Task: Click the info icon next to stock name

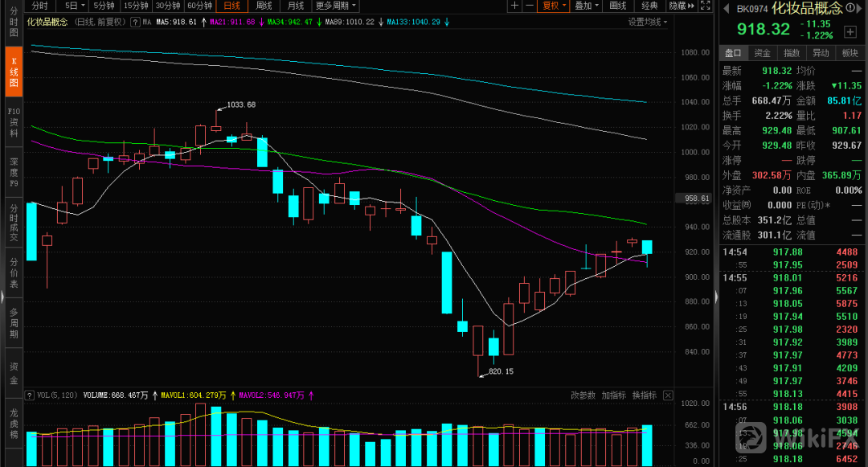Action: click(849, 9)
